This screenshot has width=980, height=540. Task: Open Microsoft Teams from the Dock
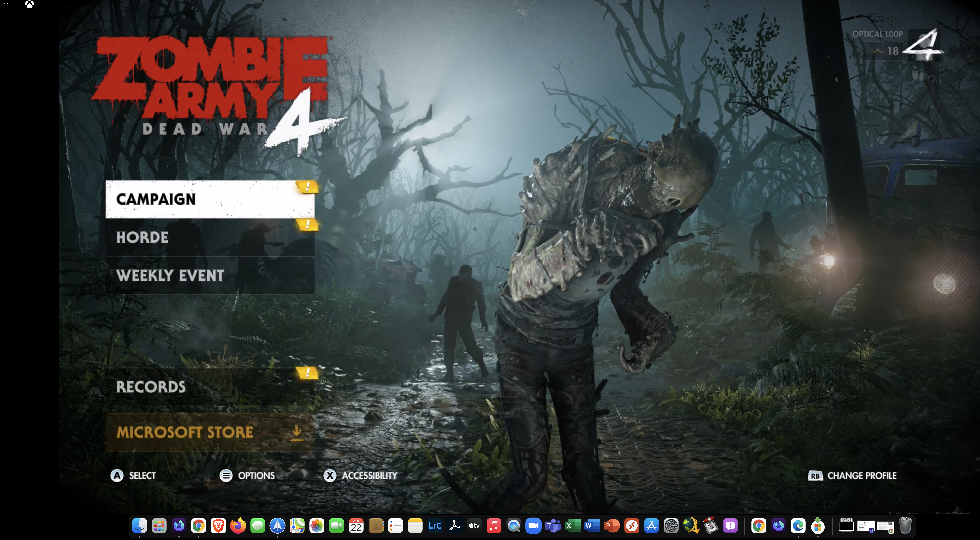[x=553, y=526]
